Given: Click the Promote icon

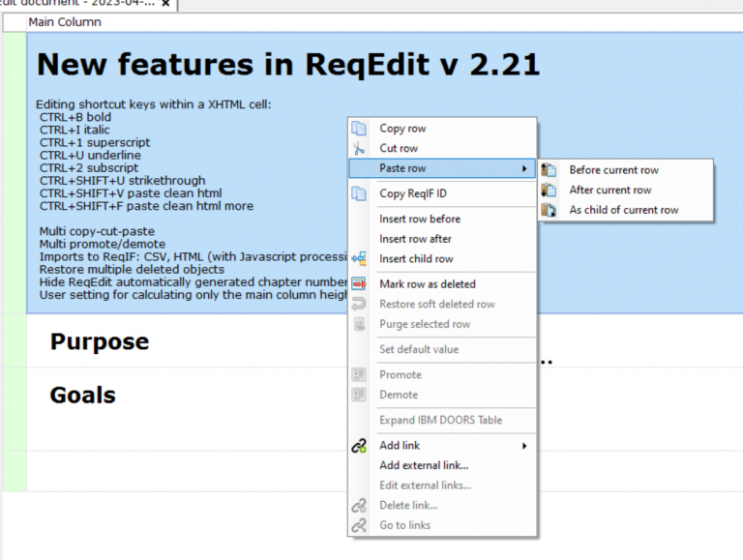Looking at the screenshot, I should pos(359,374).
